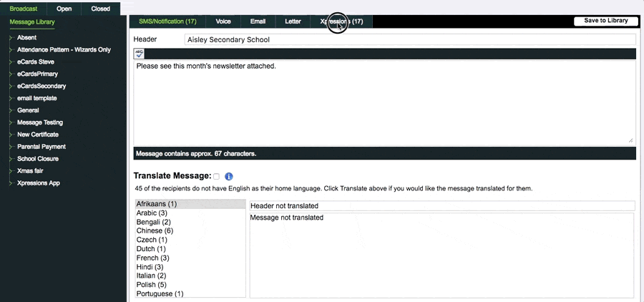644x302 pixels.
Task: Select Portuguese (1) in language list
Action: point(190,294)
